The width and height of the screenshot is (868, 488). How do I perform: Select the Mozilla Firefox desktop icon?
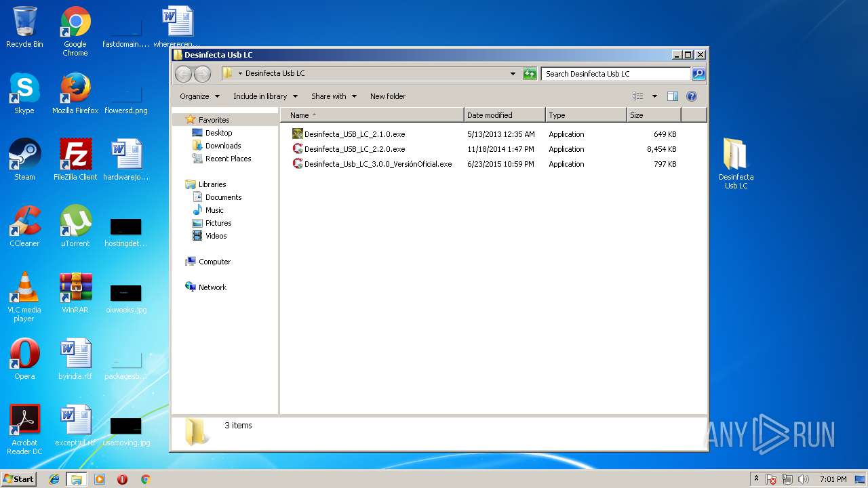(x=75, y=94)
